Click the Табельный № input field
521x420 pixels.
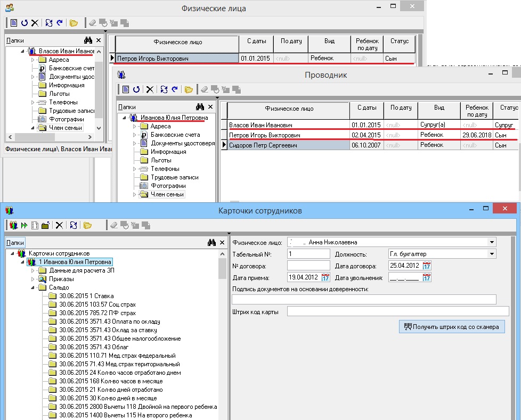[308, 254]
